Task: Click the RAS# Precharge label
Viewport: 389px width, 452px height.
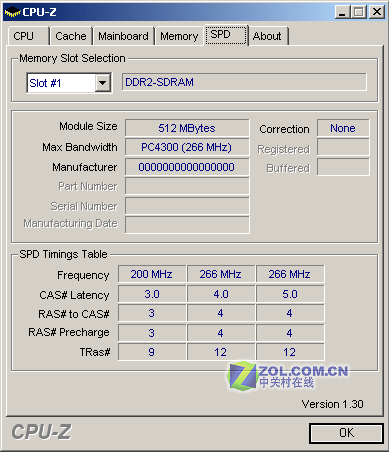Action: pyautogui.click(x=69, y=332)
